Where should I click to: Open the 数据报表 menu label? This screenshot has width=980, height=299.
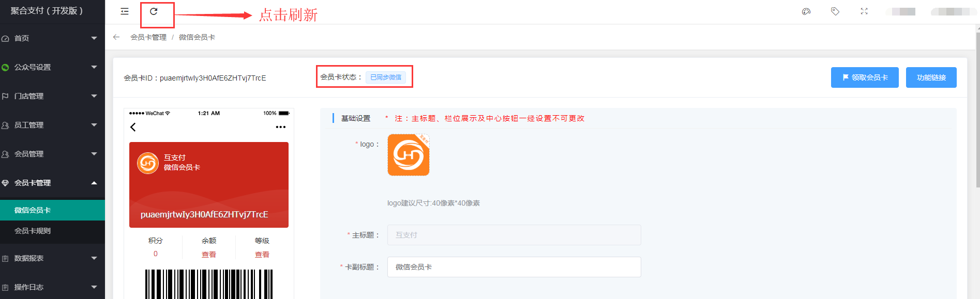[29, 258]
